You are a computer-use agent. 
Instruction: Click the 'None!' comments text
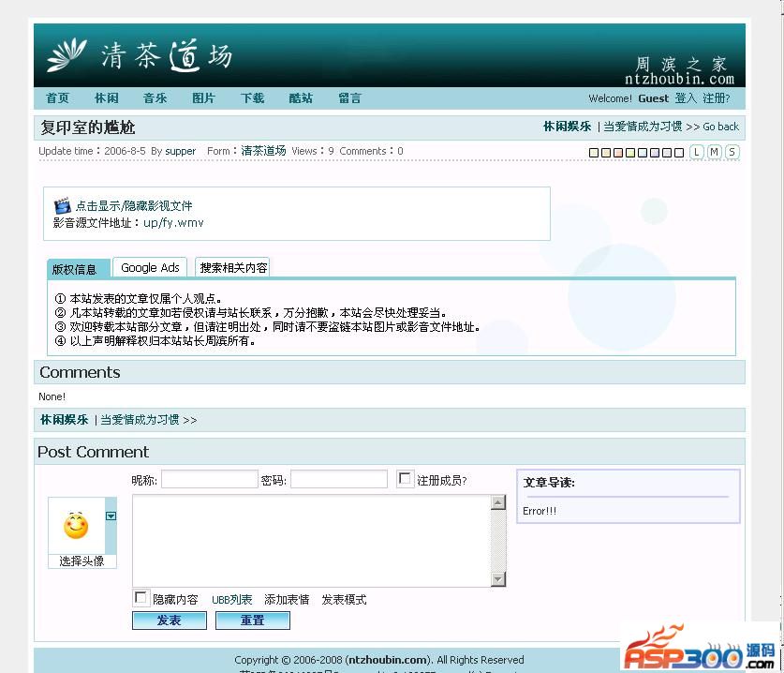[52, 396]
